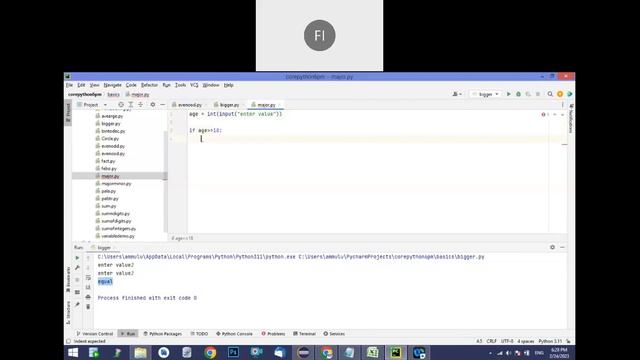The width and height of the screenshot is (640, 360).
Task: Click the orange IDE updates icon
Action: click(560, 94)
